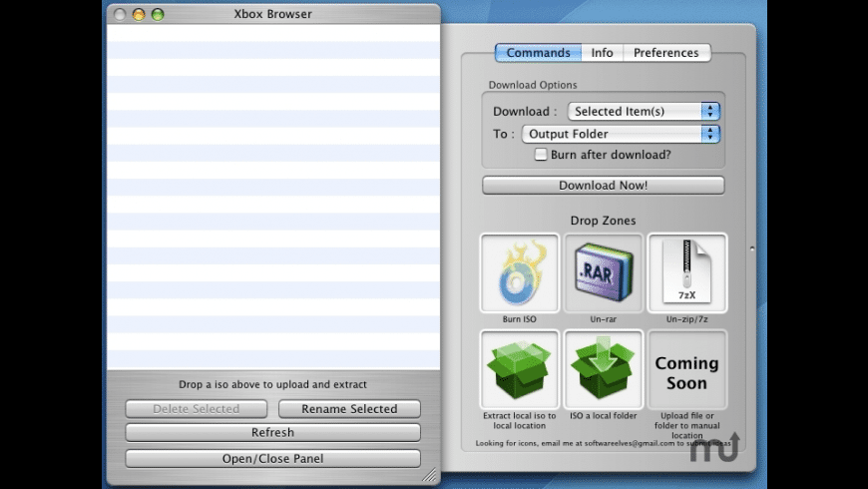Switch to the Info tab
Viewport: 868px width, 489px height.
(602, 53)
